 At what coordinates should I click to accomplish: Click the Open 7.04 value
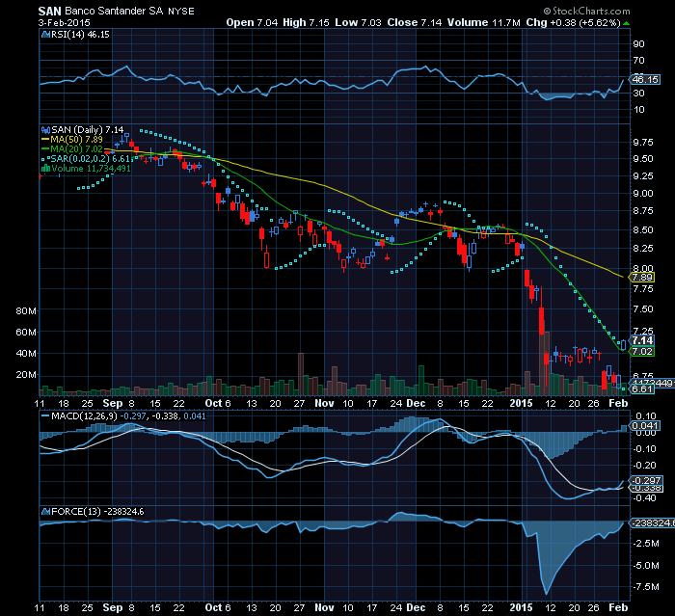coord(252,23)
